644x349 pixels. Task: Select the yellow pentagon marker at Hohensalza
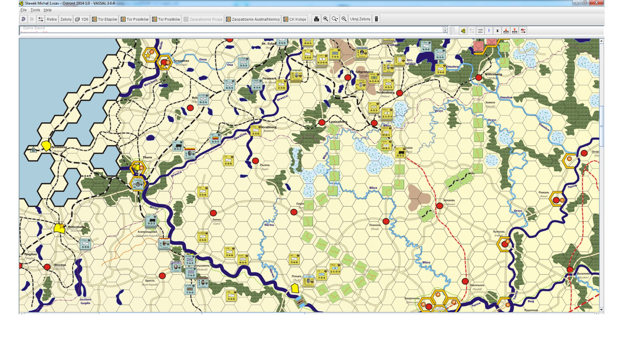click(60, 228)
